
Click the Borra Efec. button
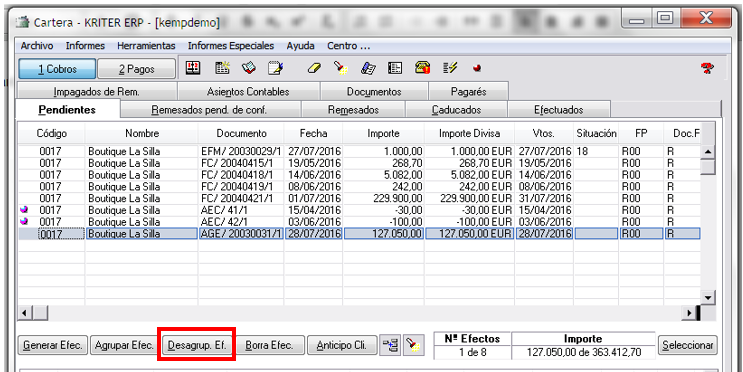(269, 345)
